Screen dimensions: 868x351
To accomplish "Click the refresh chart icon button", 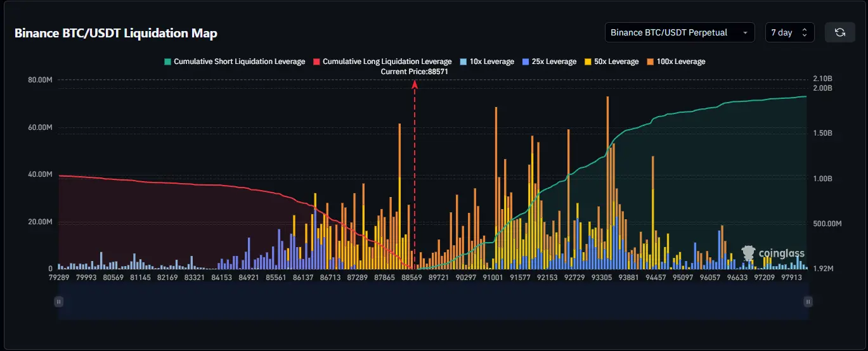I will pos(839,32).
